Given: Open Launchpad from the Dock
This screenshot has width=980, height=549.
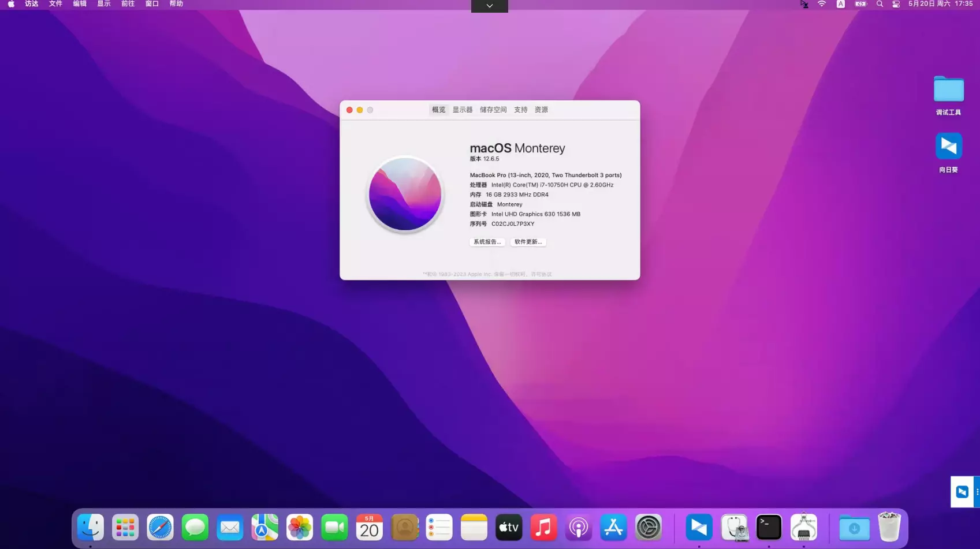Looking at the screenshot, I should coord(125,527).
